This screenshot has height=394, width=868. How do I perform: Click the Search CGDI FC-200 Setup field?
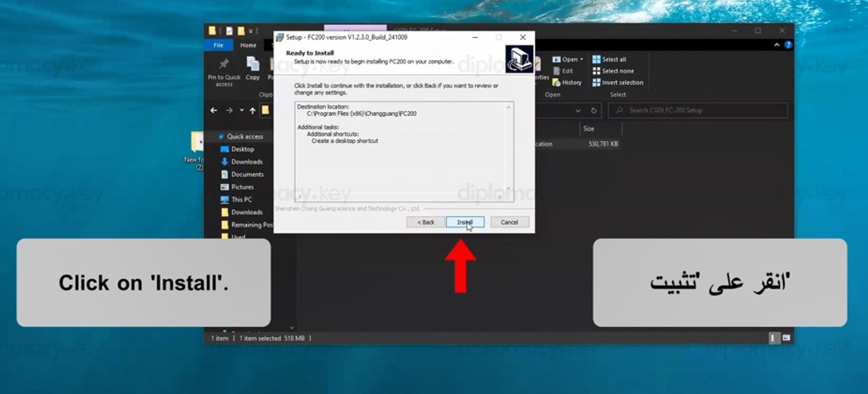coord(698,111)
